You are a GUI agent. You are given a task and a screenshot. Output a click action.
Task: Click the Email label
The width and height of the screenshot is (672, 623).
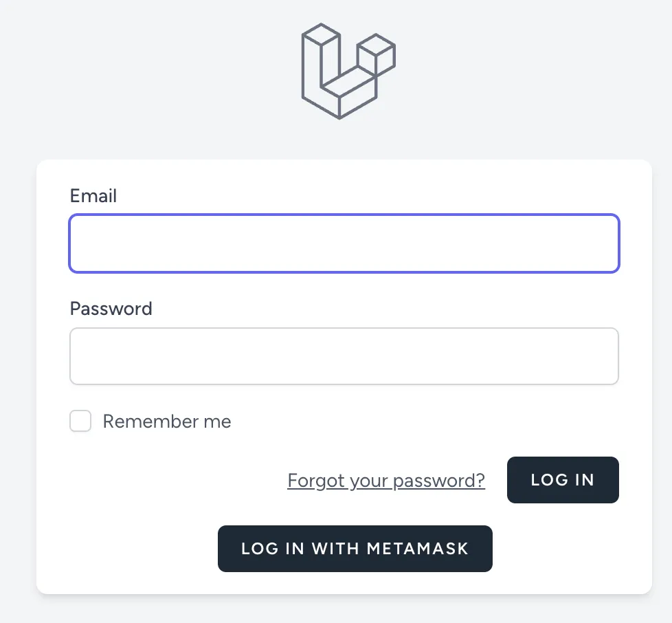click(x=93, y=196)
